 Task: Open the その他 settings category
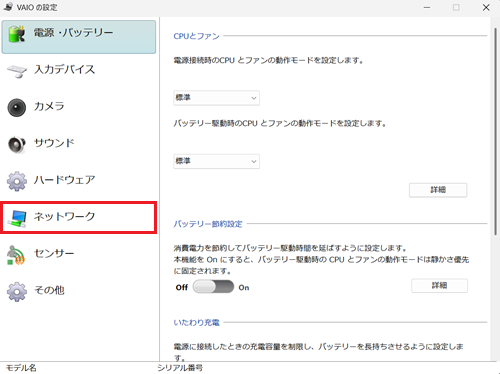(79, 291)
